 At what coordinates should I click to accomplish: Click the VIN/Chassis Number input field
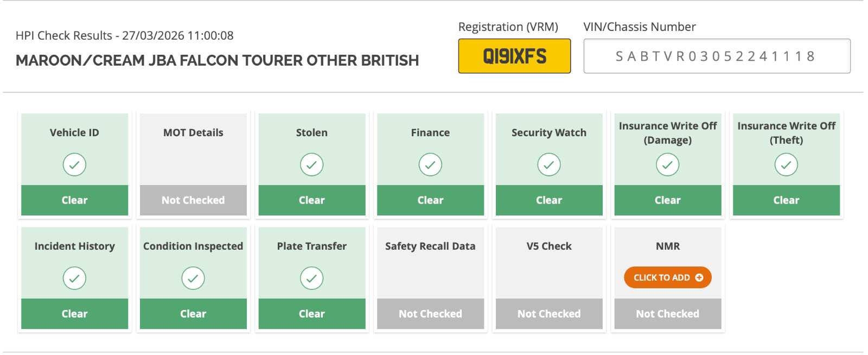click(717, 56)
